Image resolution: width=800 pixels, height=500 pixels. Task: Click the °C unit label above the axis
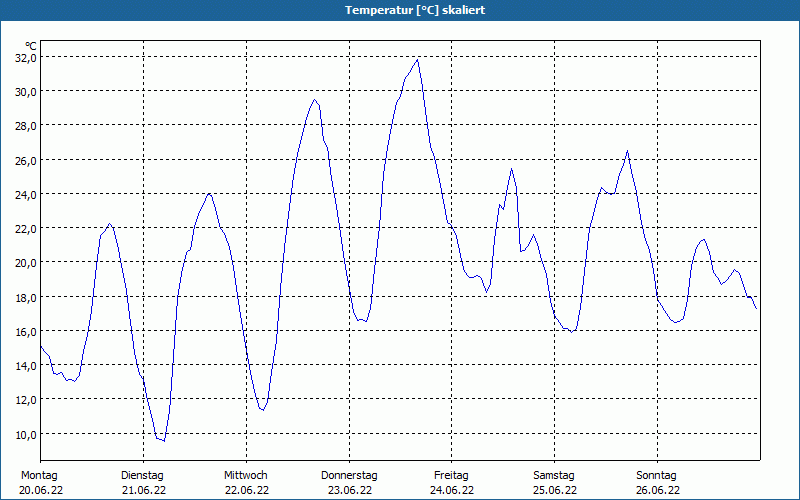[31, 46]
